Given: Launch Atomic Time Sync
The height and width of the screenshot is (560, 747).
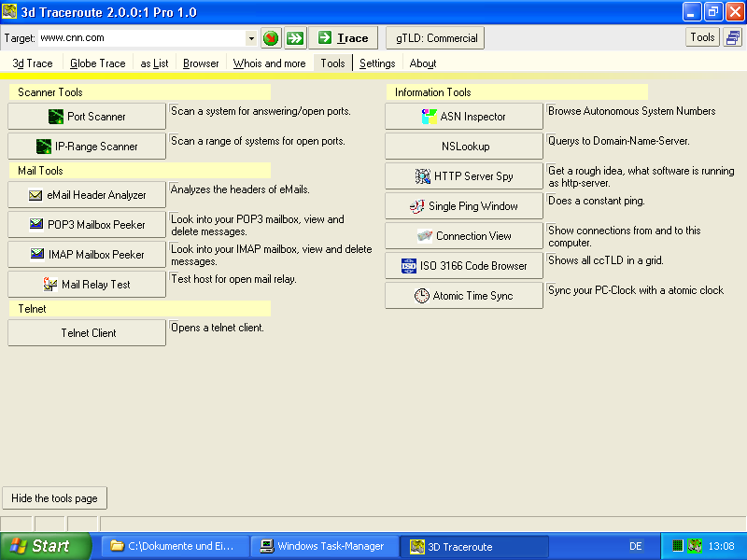Looking at the screenshot, I should [x=464, y=296].
